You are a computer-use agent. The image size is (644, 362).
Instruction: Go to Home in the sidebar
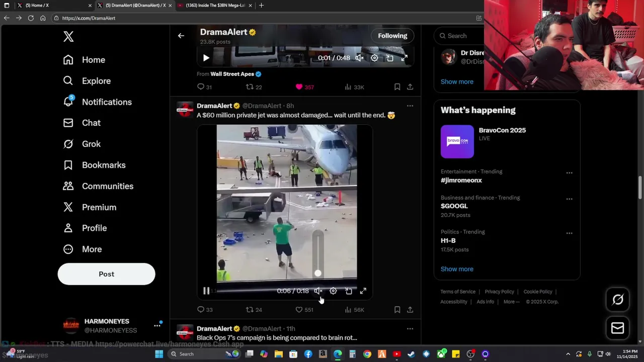pos(84,60)
